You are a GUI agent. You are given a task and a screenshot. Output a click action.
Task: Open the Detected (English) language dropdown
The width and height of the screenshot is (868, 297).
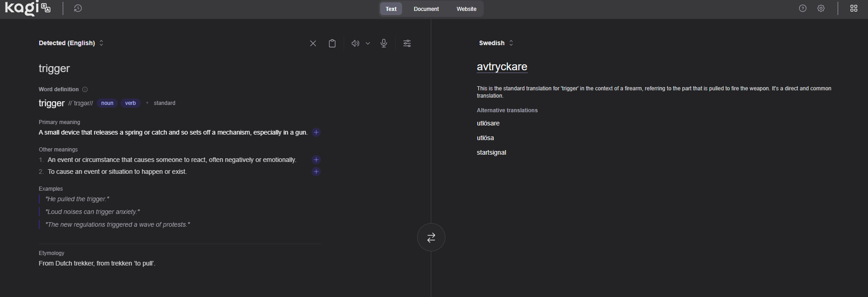point(71,43)
